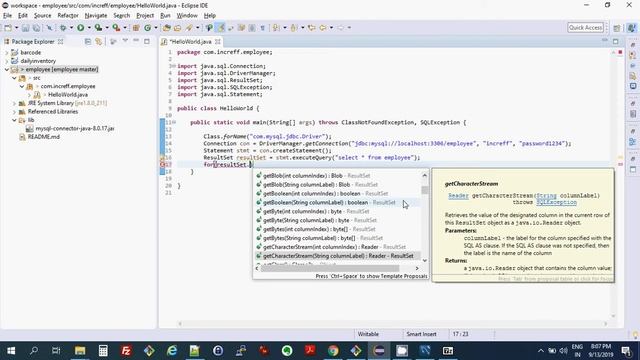
Task: Click the Next Annotation icon
Action: [276, 28]
